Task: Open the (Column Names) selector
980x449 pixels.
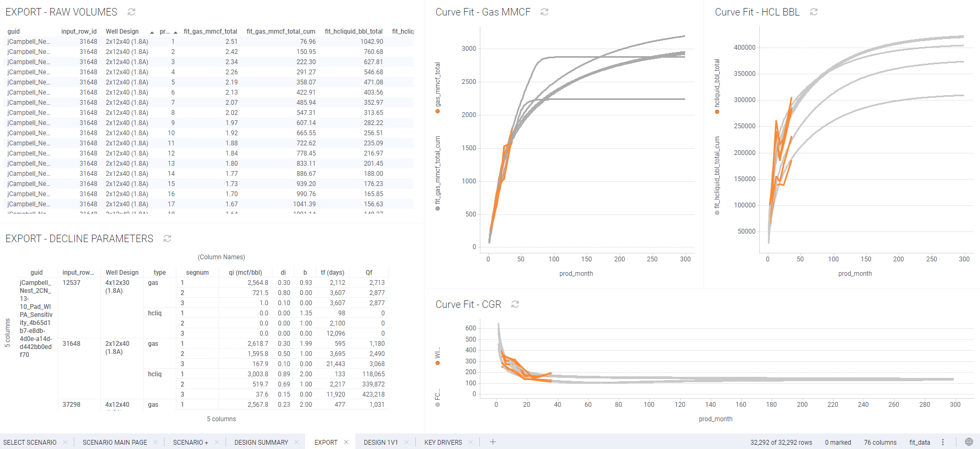Action: (221, 257)
